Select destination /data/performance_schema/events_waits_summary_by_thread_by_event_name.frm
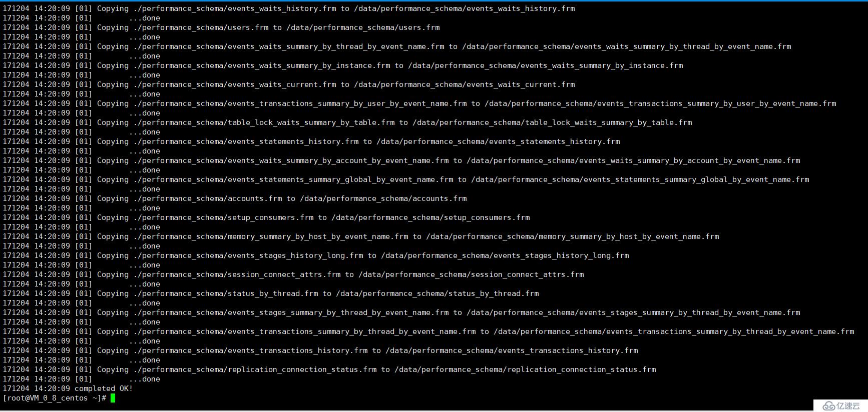The height and width of the screenshot is (412, 868). 627,46
